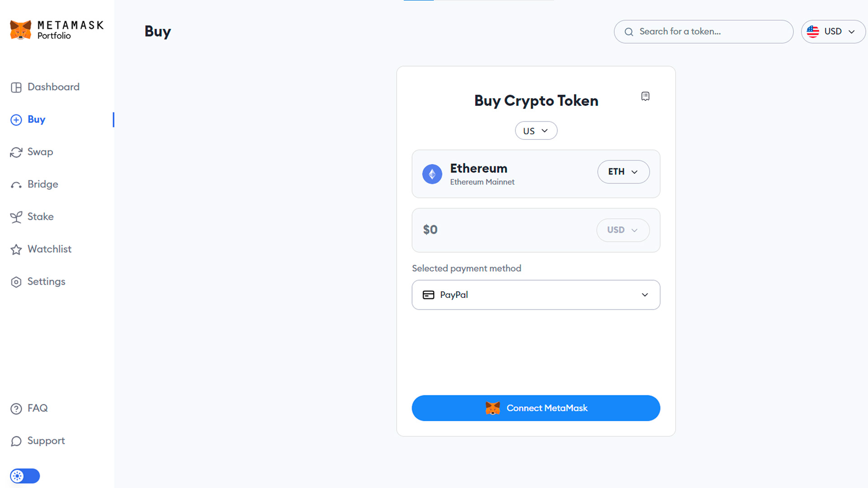Select the US region selector
Viewport: 868px width, 488px height.
(535, 131)
